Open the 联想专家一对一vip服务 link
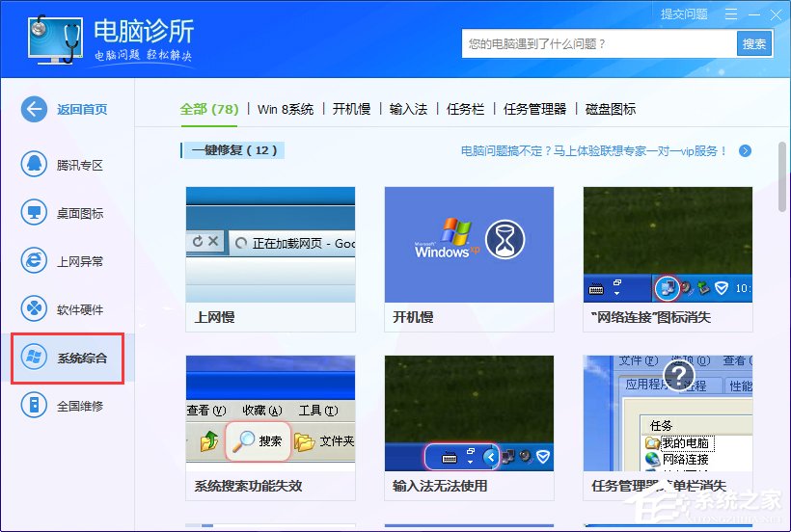This screenshot has height=532, width=791. point(594,150)
